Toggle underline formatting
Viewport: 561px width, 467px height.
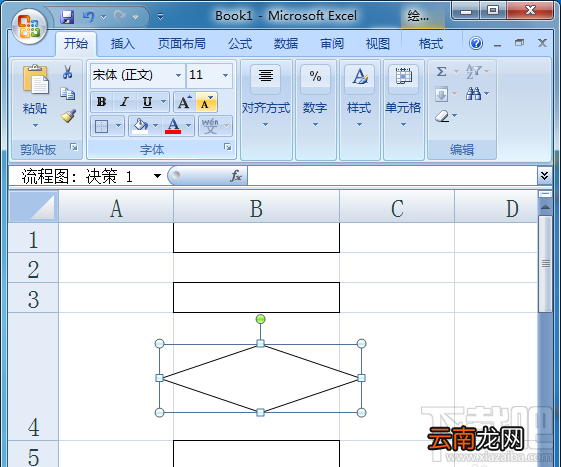(147, 102)
